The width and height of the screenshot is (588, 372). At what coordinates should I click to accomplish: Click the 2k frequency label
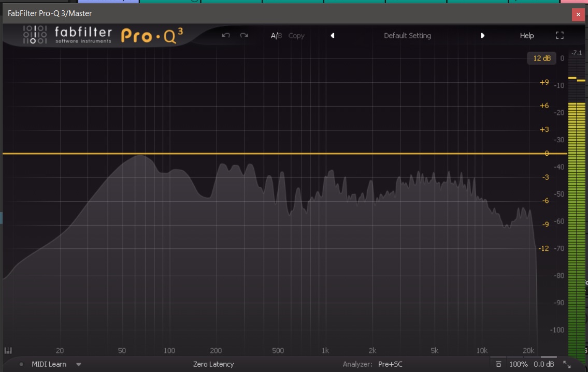click(x=372, y=351)
